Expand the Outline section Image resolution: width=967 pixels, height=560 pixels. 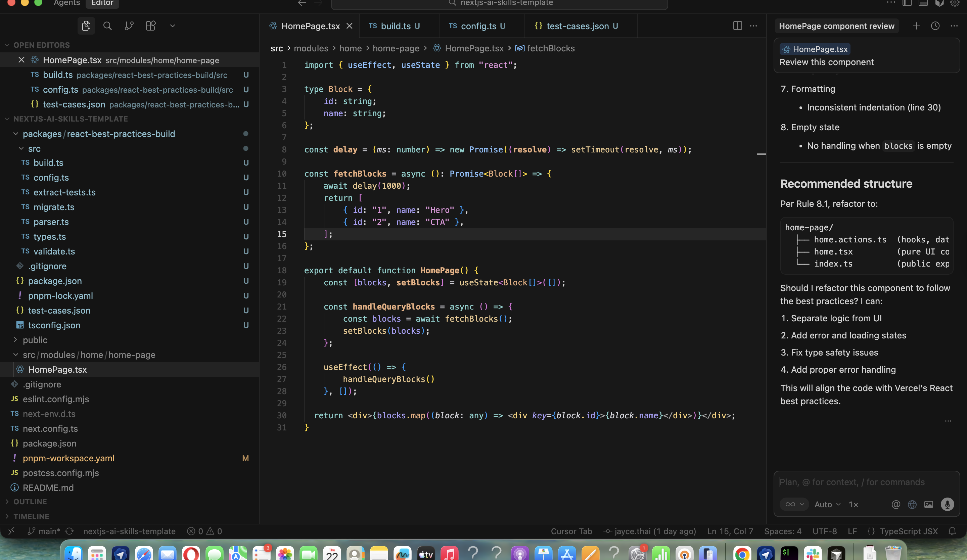click(x=7, y=502)
